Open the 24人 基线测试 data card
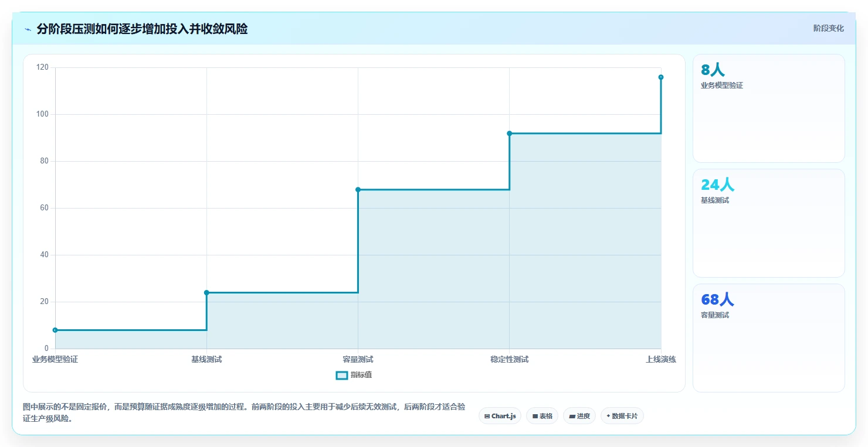The height and width of the screenshot is (447, 868). tap(769, 223)
